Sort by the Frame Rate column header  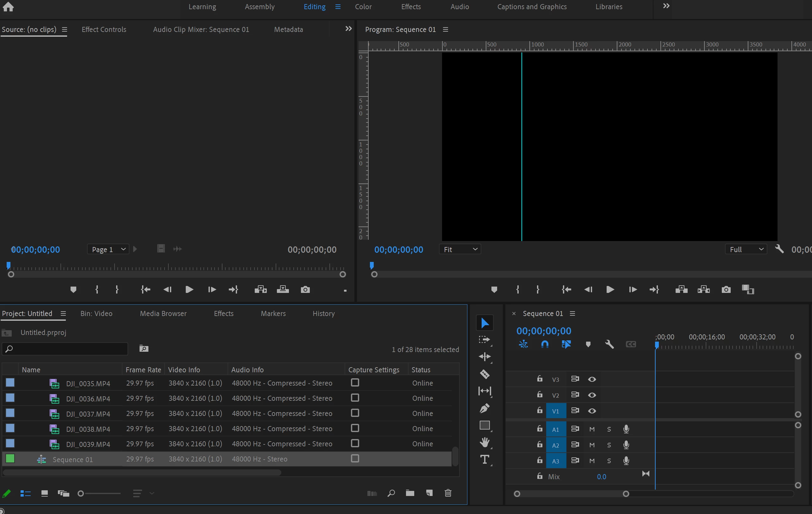click(x=143, y=370)
